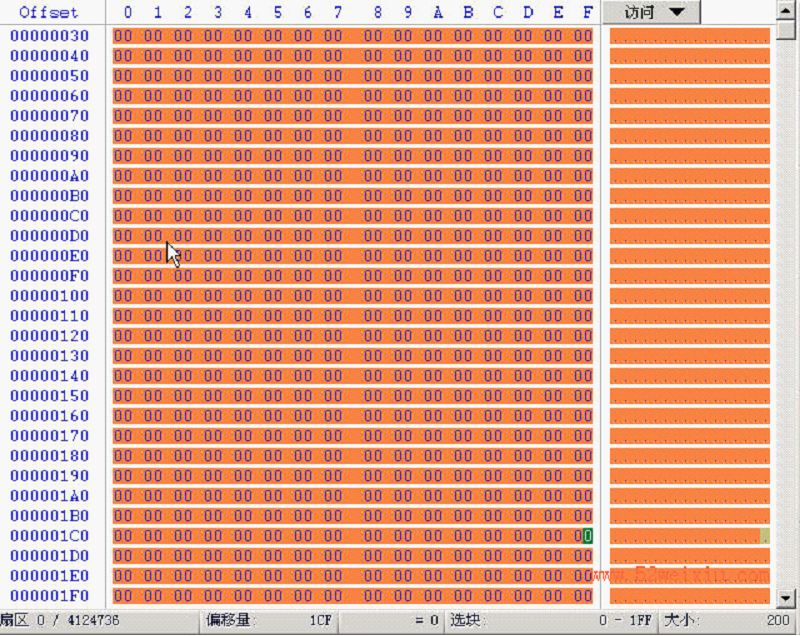The height and width of the screenshot is (636, 800).
Task: Click the vertical scrollbar thumb
Action: [x=785, y=30]
